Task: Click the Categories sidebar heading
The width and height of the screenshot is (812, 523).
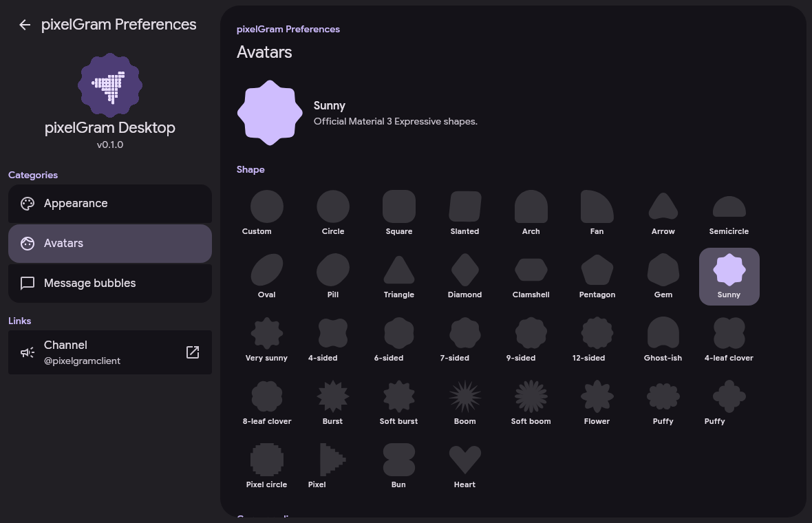Action: coord(33,175)
